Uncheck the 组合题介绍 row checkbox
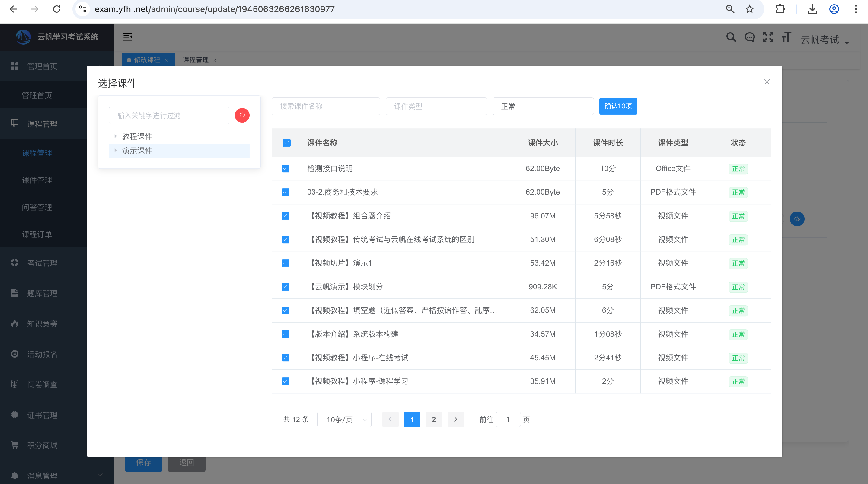The width and height of the screenshot is (868, 484). 286,215
